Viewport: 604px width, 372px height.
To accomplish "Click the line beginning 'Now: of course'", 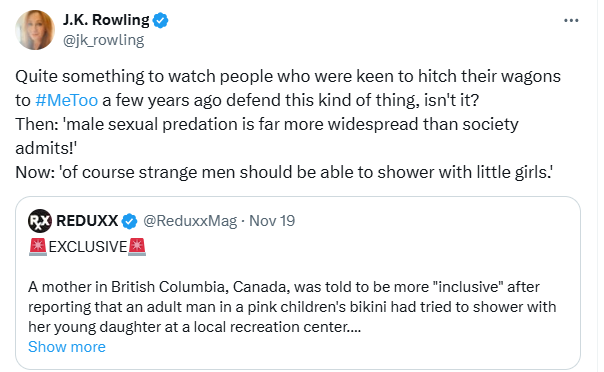I will (284, 173).
